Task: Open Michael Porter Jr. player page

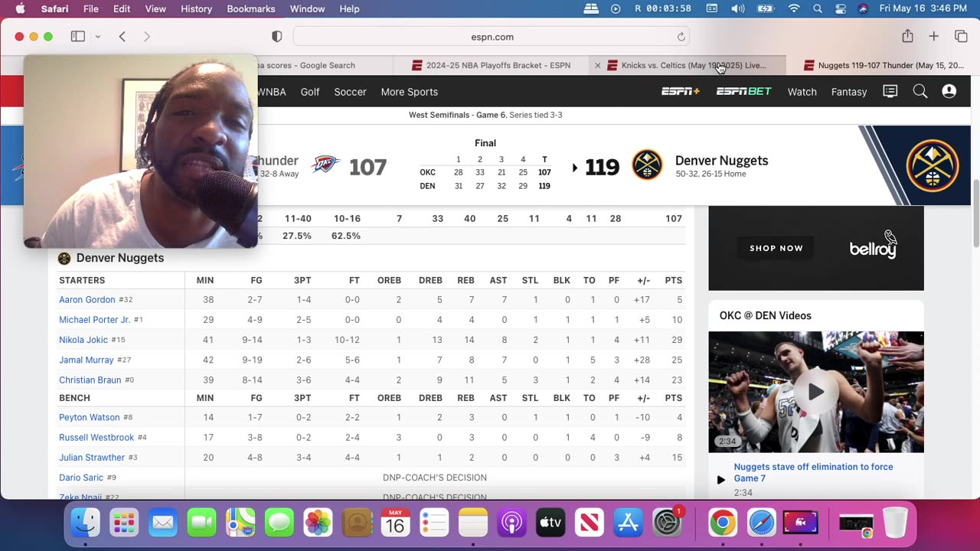Action: point(94,320)
